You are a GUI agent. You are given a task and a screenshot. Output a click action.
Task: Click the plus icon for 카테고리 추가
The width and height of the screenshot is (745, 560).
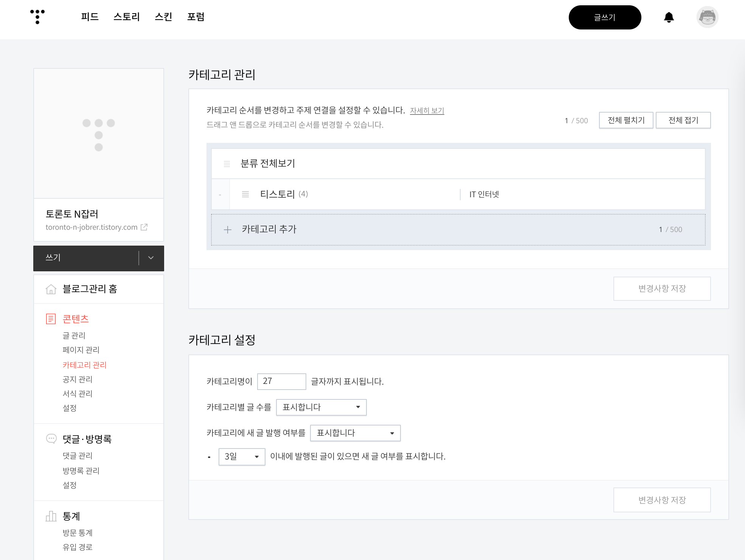tap(228, 230)
